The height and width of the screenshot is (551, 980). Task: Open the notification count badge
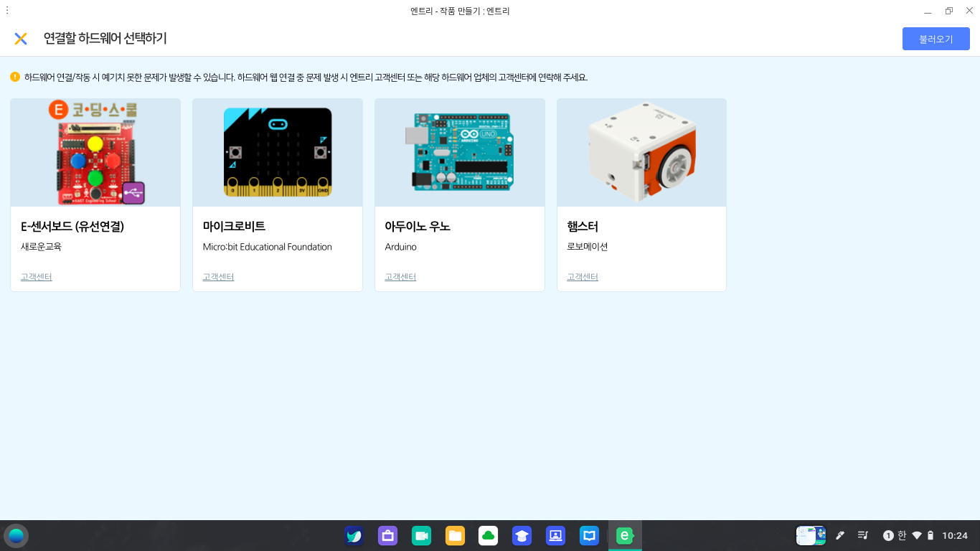pos(888,536)
